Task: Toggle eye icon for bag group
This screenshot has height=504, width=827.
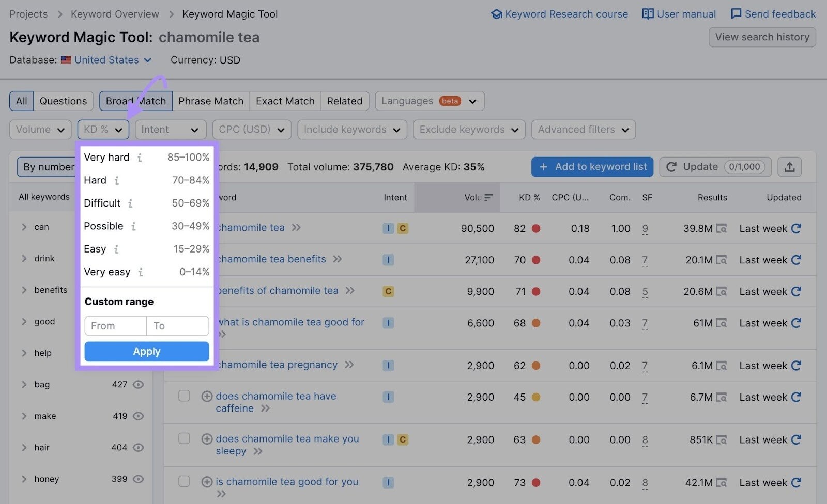Action: point(138,385)
